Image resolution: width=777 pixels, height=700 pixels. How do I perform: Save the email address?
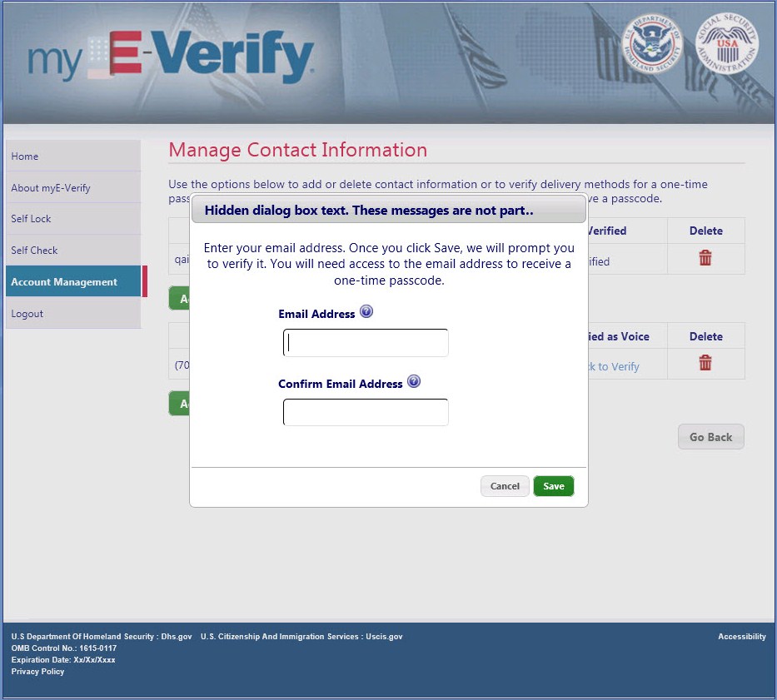tap(554, 486)
